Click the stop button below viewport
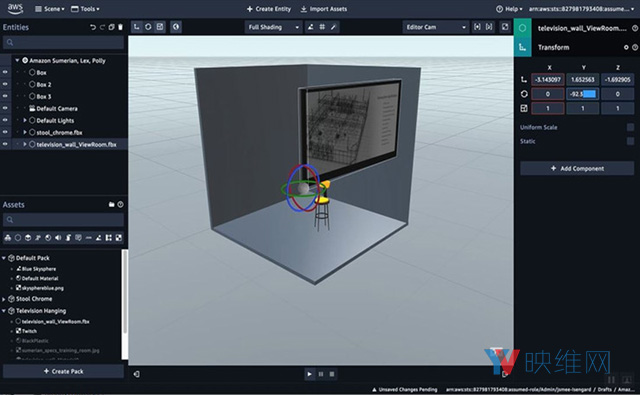Screen dimensions: 640x395 point(332,374)
